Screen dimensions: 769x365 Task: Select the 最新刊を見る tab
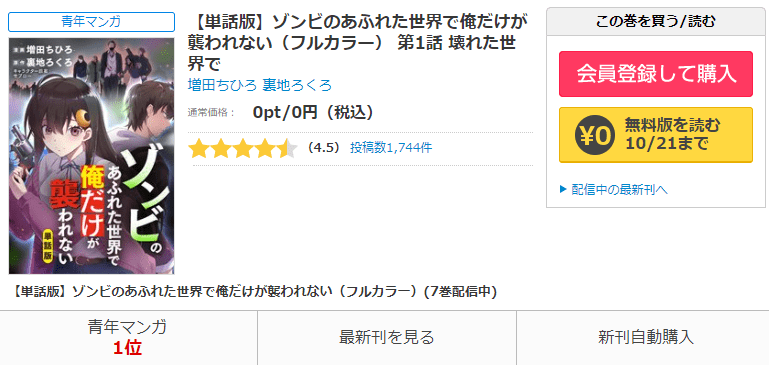[386, 338]
